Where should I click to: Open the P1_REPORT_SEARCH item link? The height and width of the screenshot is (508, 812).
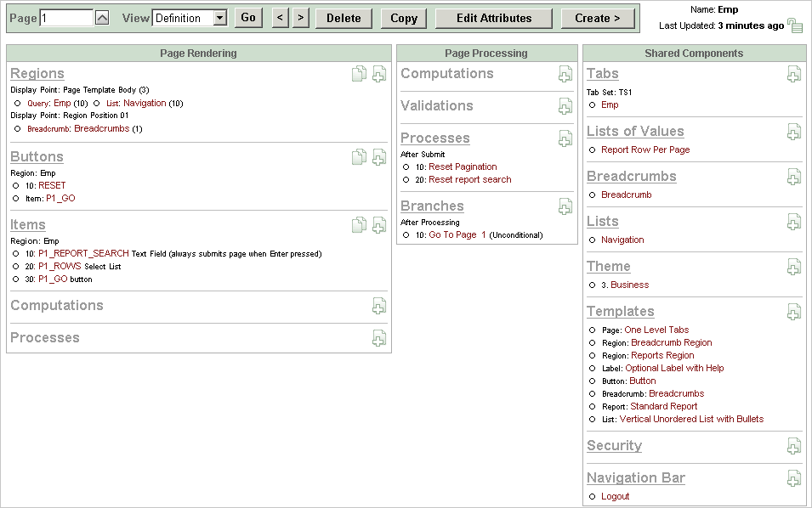pos(83,253)
